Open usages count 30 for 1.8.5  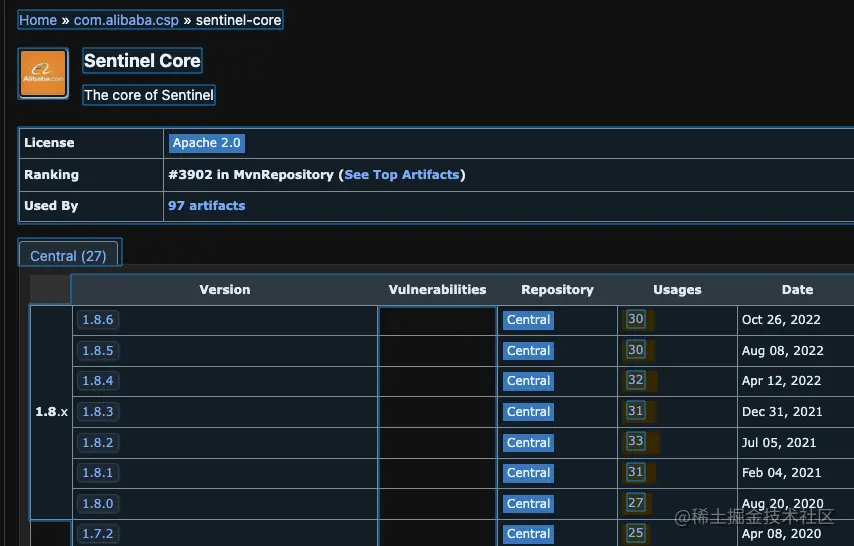[636, 349]
